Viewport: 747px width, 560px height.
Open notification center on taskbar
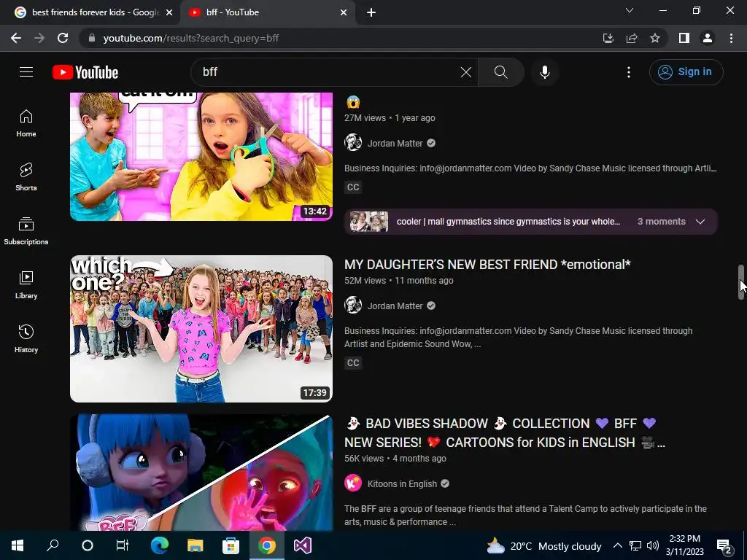coord(724,545)
